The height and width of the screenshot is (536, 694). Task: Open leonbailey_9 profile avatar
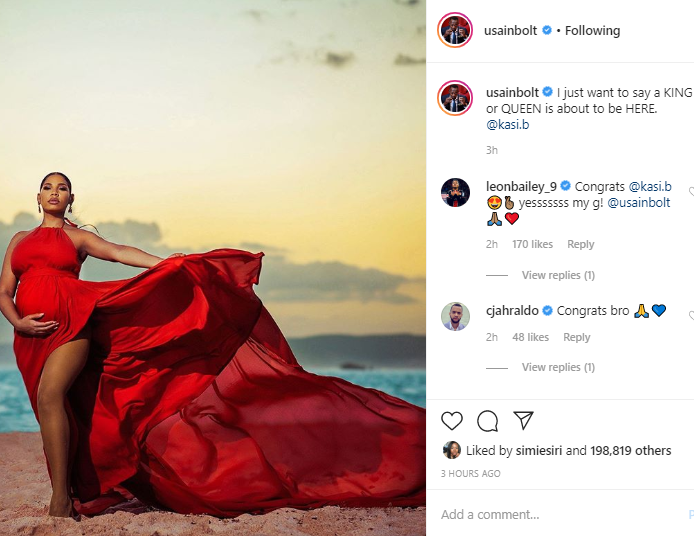point(455,193)
